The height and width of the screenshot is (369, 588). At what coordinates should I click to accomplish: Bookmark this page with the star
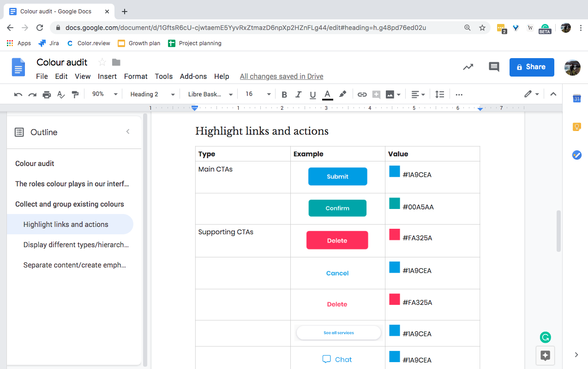point(482,28)
